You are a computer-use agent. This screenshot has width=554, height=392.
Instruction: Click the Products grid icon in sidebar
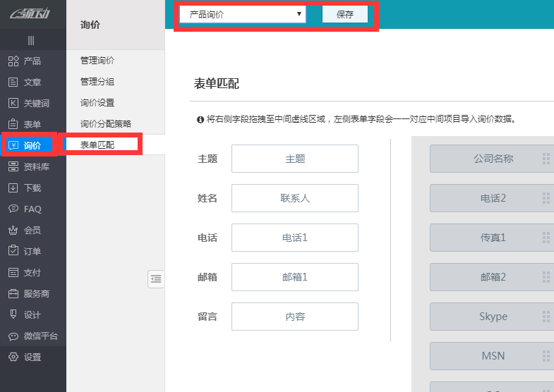(13, 61)
